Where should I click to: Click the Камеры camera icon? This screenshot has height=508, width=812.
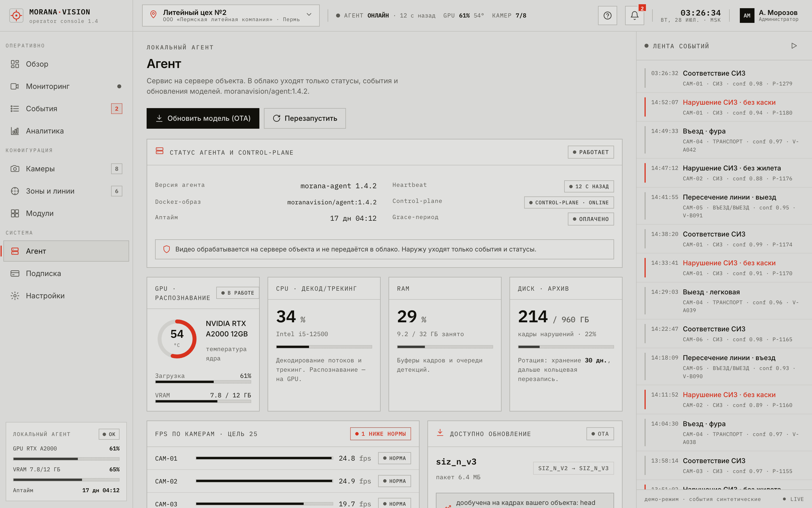click(15, 169)
